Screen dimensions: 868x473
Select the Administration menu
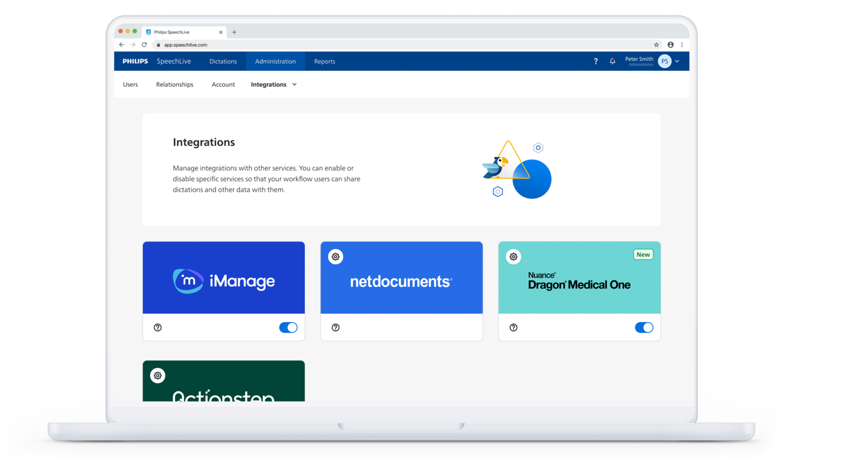pyautogui.click(x=275, y=61)
